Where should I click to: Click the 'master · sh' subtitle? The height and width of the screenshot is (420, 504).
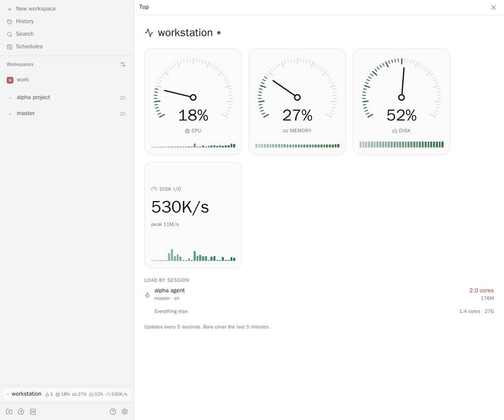[x=167, y=298]
